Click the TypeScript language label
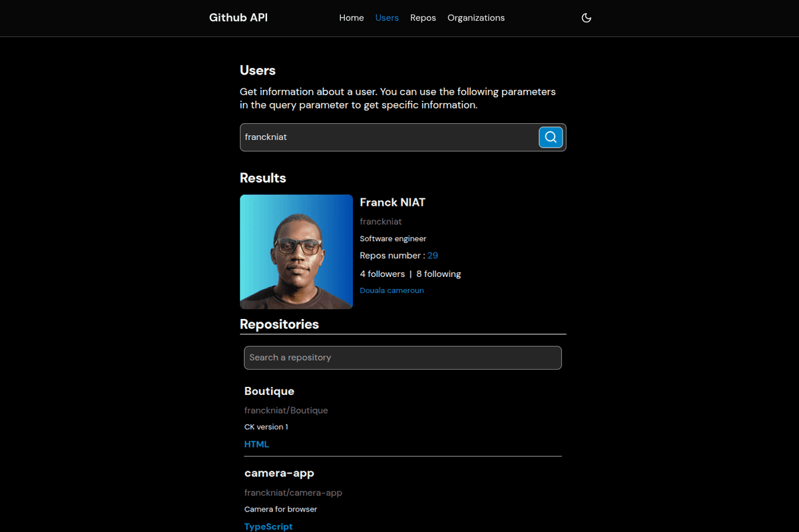The image size is (799, 532). click(x=268, y=526)
